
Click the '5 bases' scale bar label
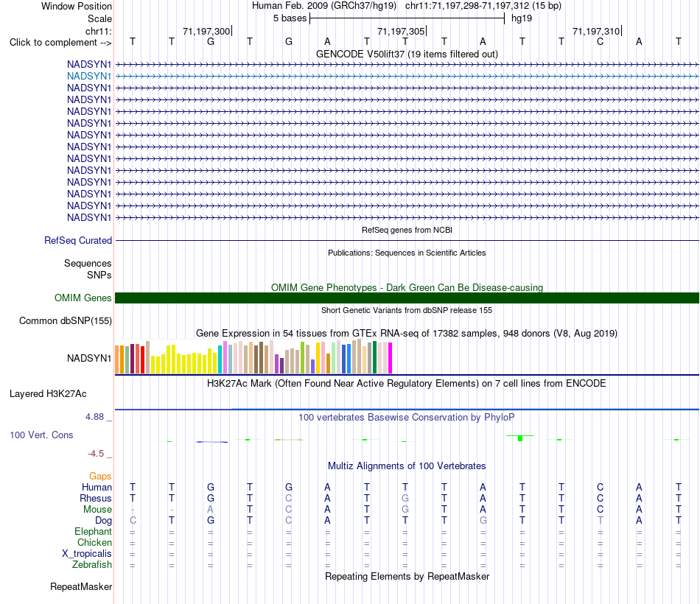tap(290, 18)
